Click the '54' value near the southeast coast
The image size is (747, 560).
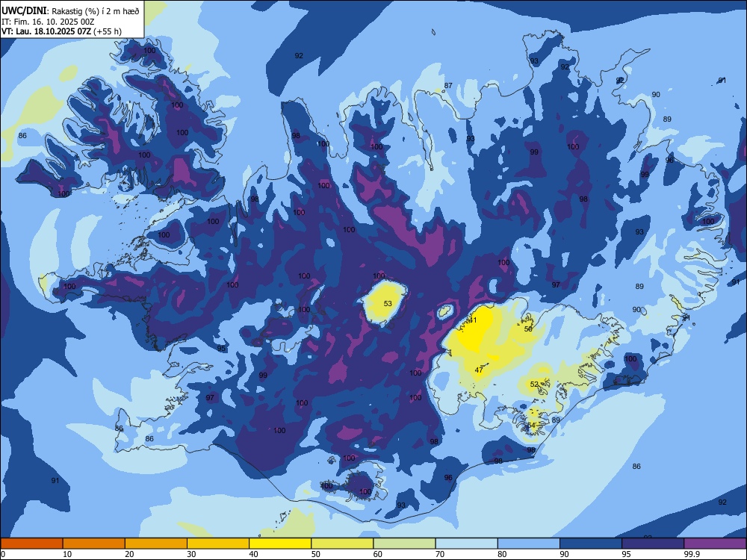[532, 425]
